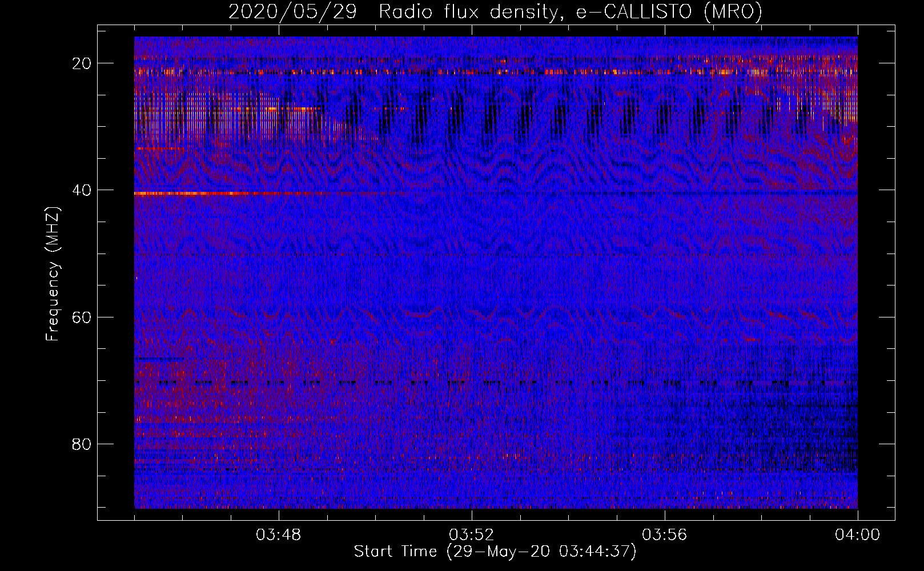This screenshot has width=924, height=571.
Task: Click the 'Frequency (MHZ)' axis label
Action: tap(53, 274)
